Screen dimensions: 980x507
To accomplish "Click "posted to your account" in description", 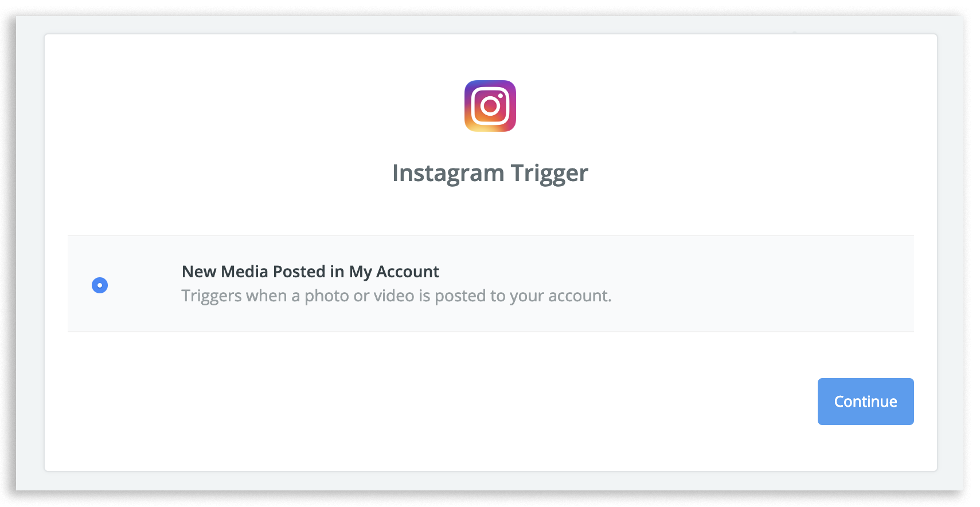I will point(523,296).
